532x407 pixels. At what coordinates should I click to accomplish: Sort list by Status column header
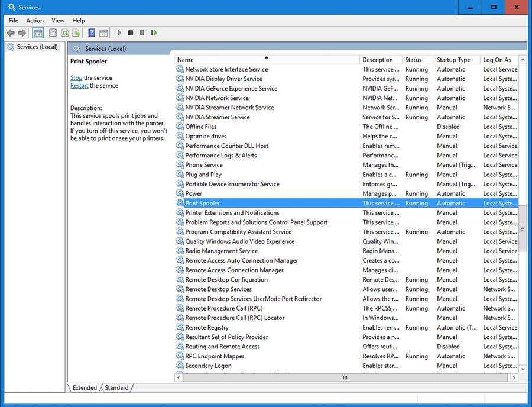[413, 60]
